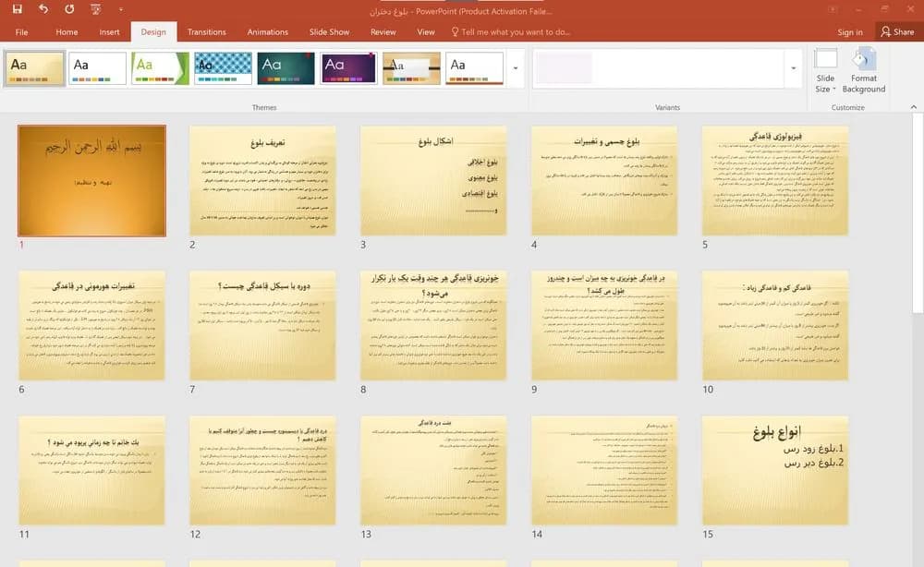
Task: Click Format Background
Action: click(863, 71)
